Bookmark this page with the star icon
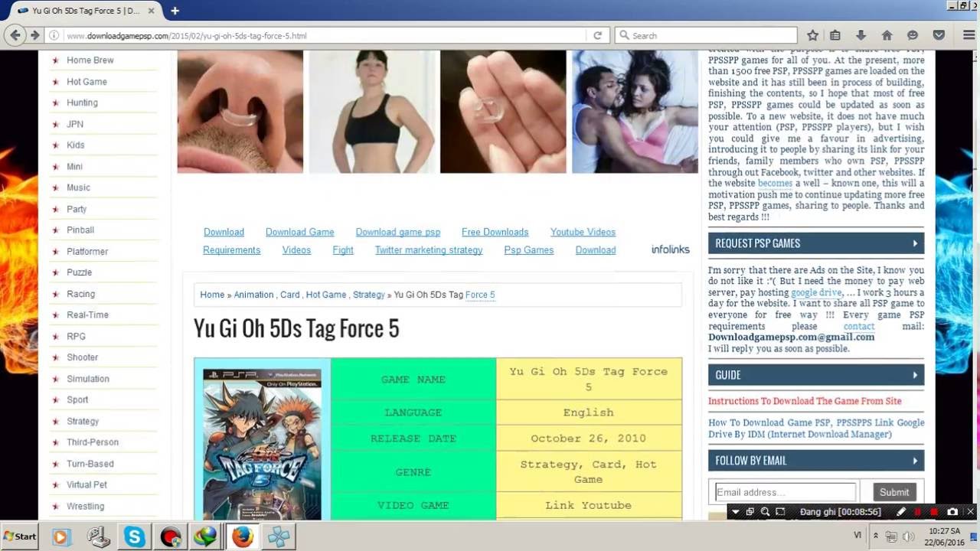Image resolution: width=980 pixels, height=551 pixels. tap(812, 35)
